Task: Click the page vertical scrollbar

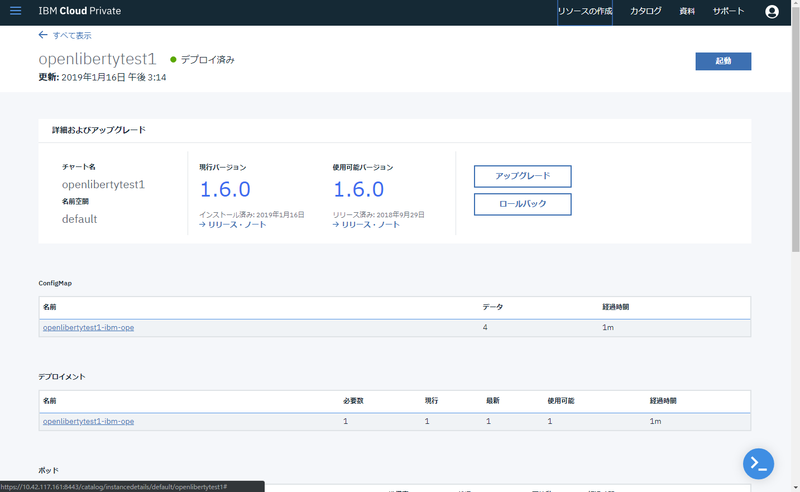Action: [795, 128]
